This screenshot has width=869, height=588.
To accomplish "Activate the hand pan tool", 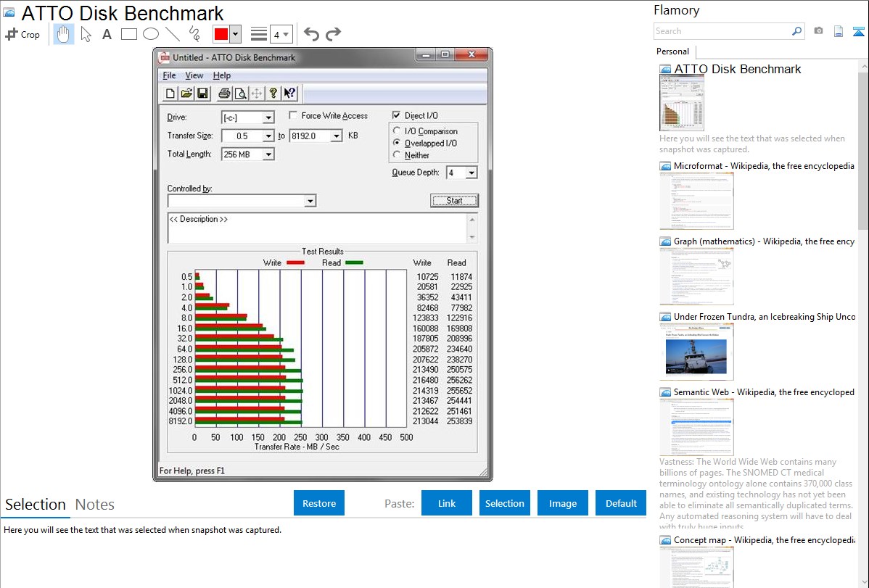I will tap(63, 34).
